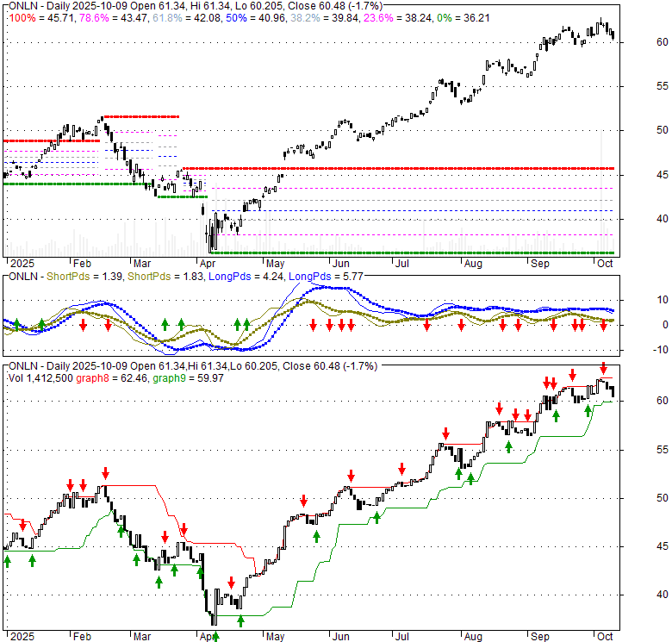672x642 pixels.
Task: Click the 'Sep' label on the top chart axis
Action: [x=540, y=263]
